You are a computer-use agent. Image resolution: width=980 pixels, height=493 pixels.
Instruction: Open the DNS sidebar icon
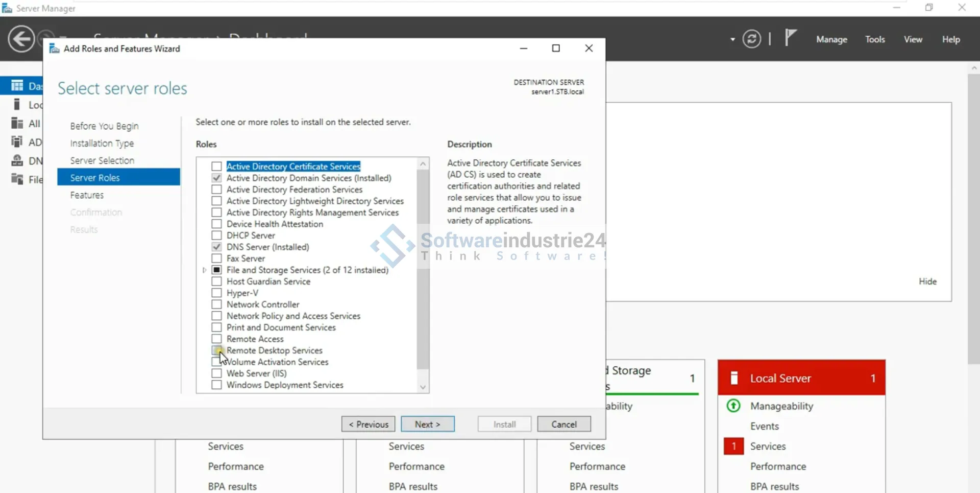[x=17, y=161]
